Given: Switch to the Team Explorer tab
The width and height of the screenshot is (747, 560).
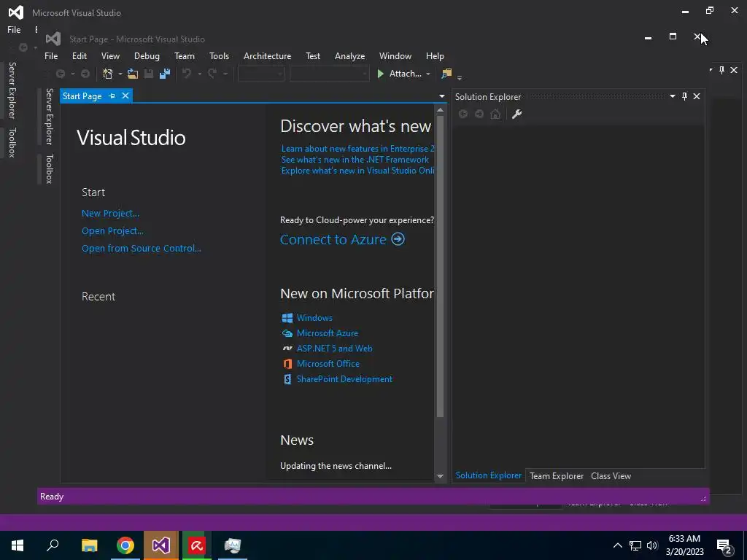Looking at the screenshot, I should click(557, 475).
